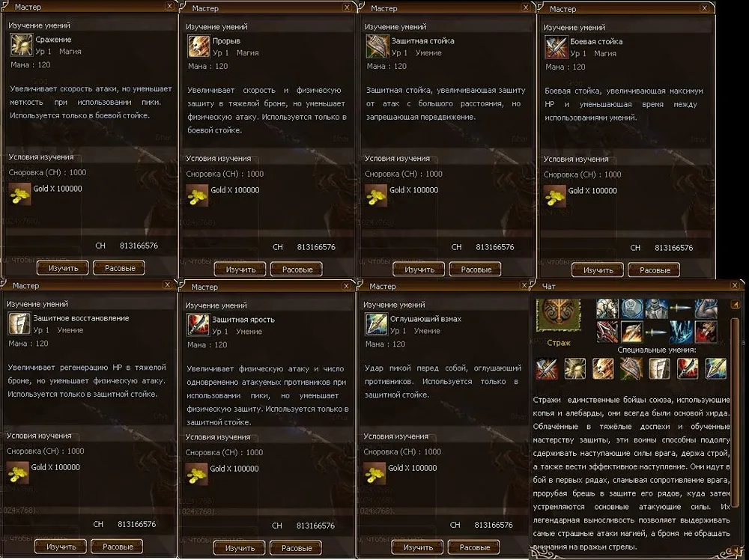749x560 pixels.
Task: Close the Чат window
Action: pyautogui.click(x=735, y=285)
